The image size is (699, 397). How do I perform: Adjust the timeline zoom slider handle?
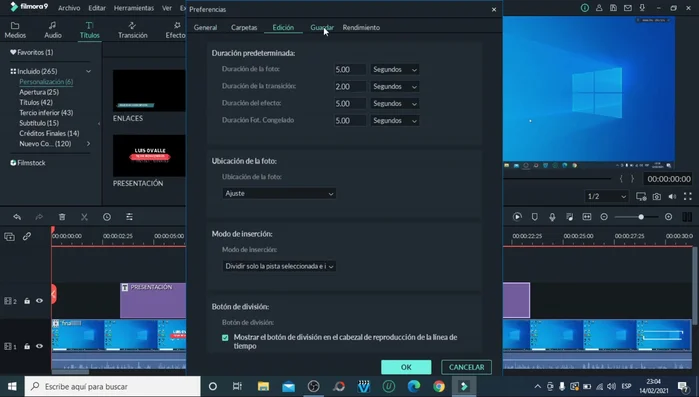(641, 217)
